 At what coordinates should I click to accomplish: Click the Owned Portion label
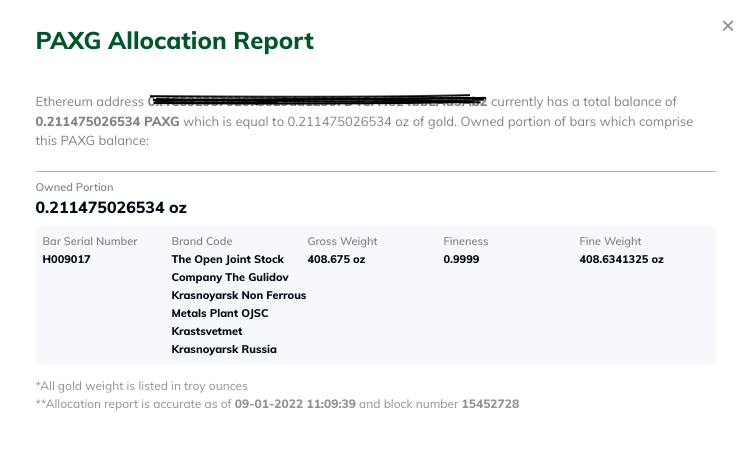tap(74, 187)
